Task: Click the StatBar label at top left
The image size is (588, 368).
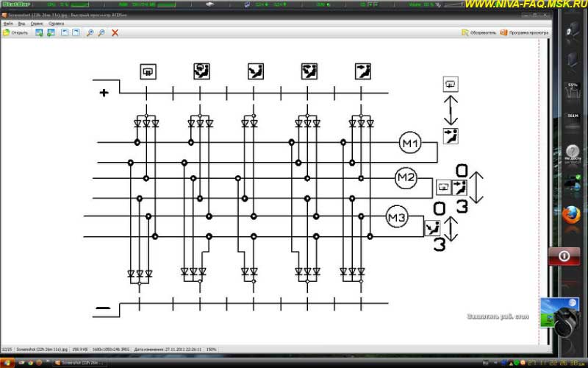Action: coord(16,4)
